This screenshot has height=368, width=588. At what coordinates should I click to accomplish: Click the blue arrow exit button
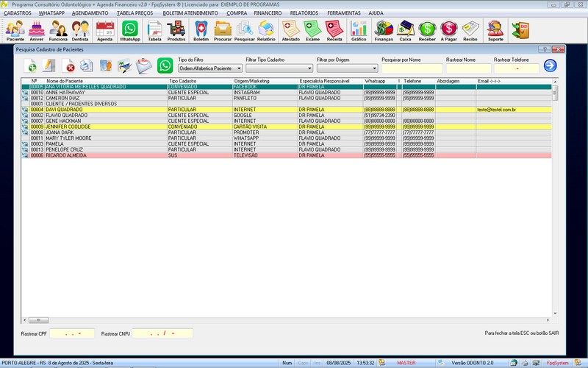click(x=550, y=66)
